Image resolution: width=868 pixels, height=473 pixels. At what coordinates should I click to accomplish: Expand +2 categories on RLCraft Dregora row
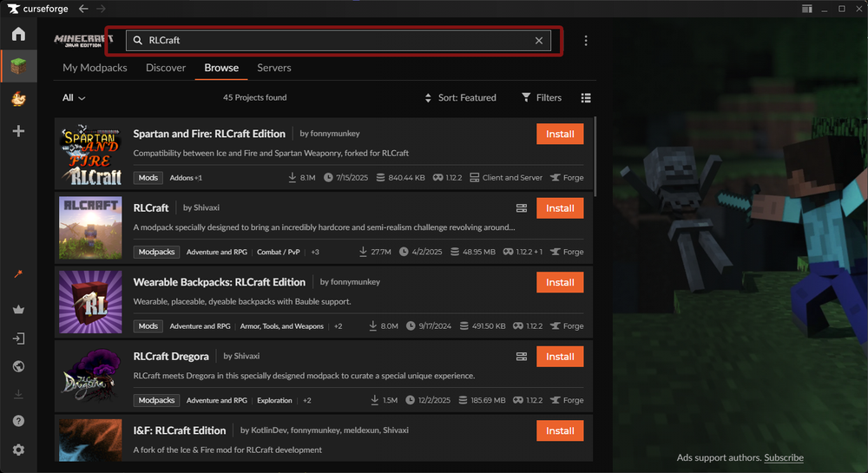[306, 400]
